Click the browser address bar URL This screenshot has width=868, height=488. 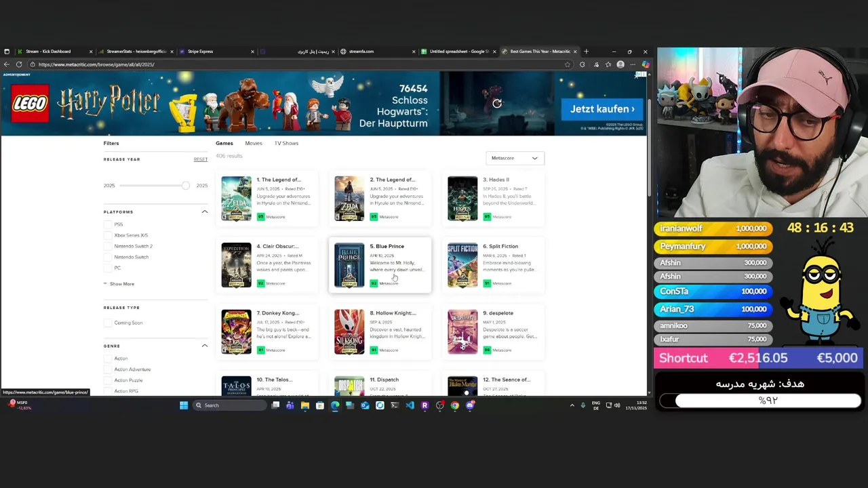pyautogui.click(x=96, y=64)
